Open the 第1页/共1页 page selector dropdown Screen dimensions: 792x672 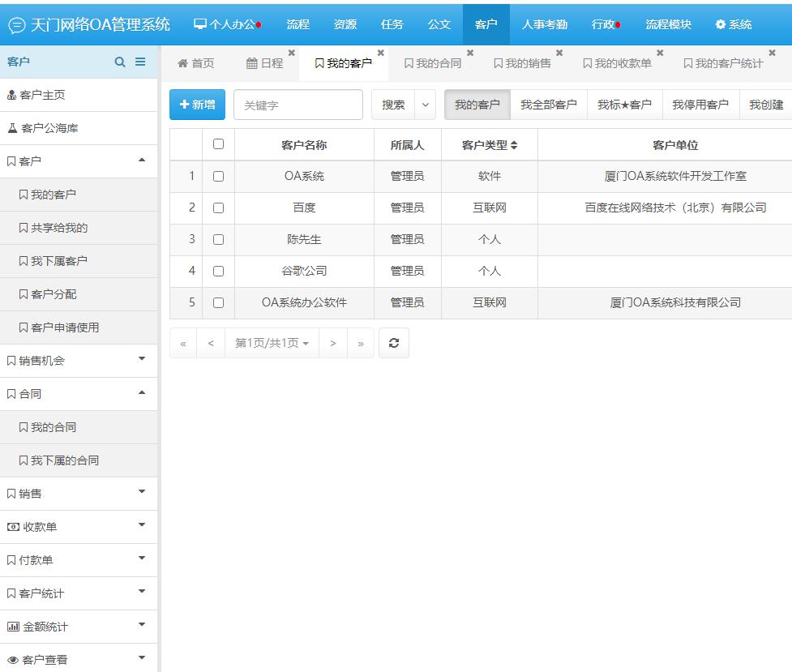click(272, 344)
